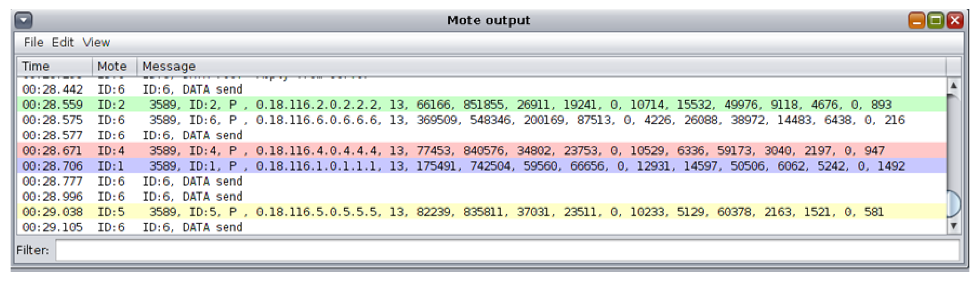Click mote ID:2 cell in green row
This screenshot has width=980, height=281.
pos(111,105)
